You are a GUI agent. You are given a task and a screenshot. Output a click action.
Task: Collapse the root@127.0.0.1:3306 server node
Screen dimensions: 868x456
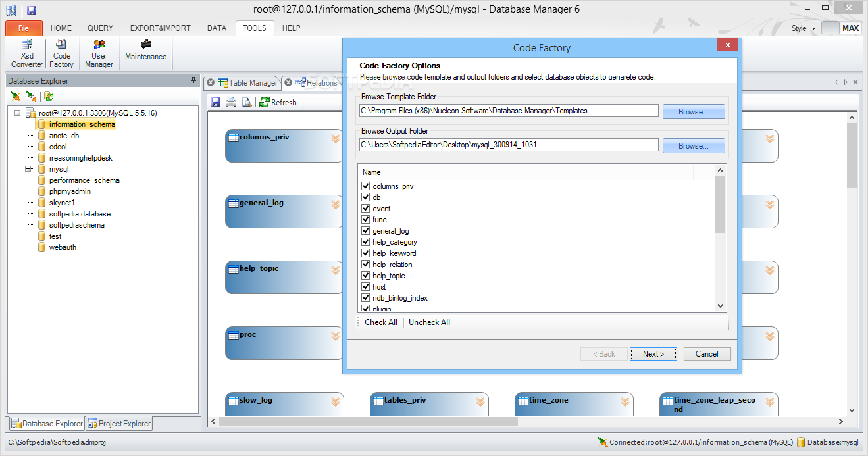(18, 113)
